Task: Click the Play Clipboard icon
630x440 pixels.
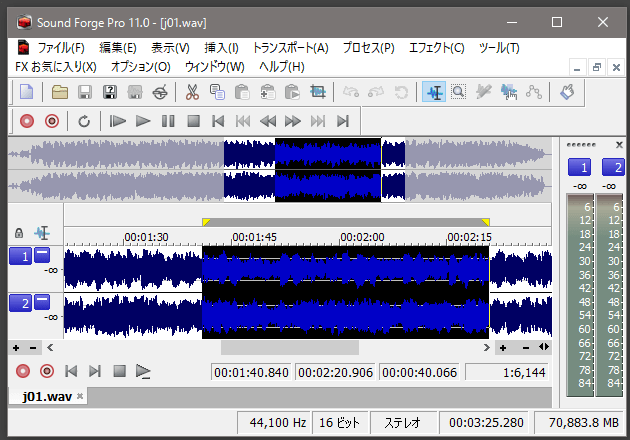Action: 292,92
